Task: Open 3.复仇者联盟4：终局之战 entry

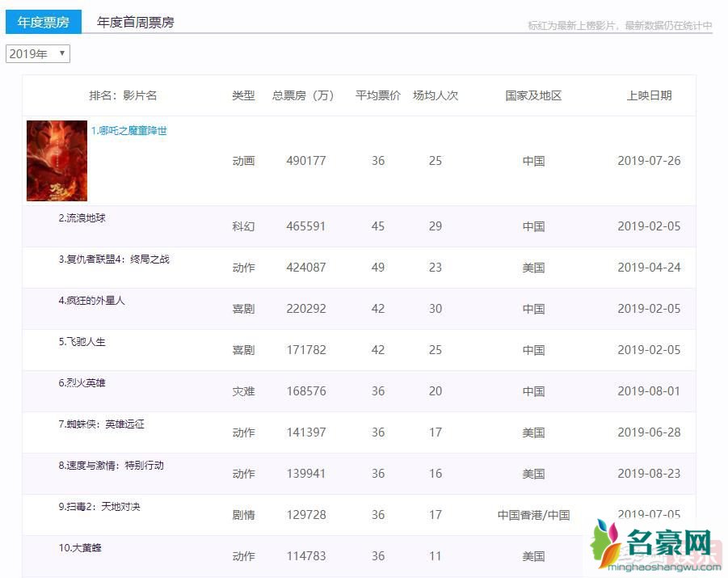Action: (114, 259)
